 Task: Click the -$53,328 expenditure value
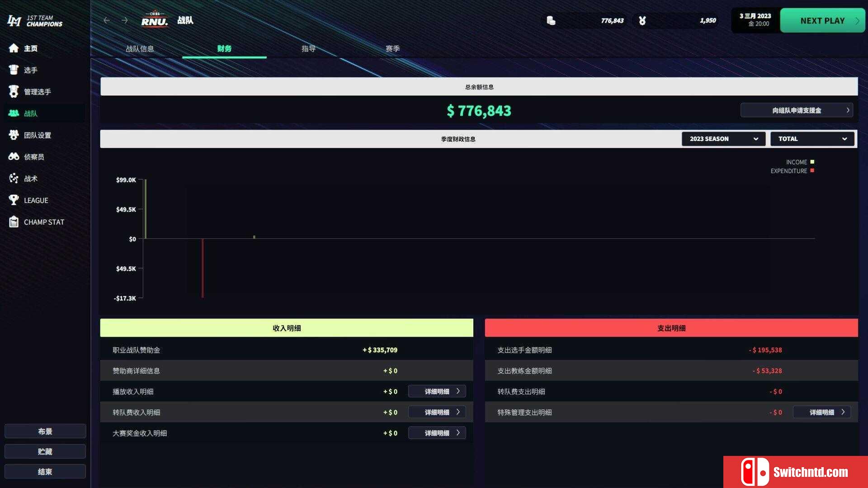[x=767, y=371]
